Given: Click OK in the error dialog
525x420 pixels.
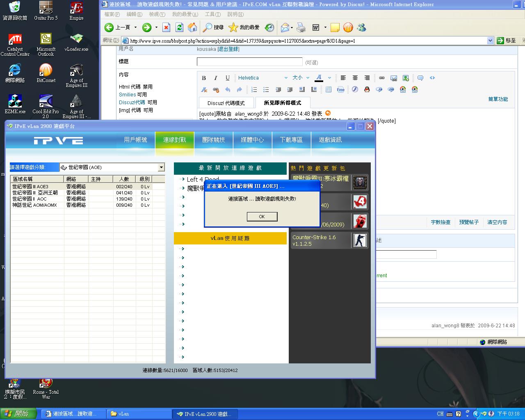Looking at the screenshot, I should coord(262,217).
